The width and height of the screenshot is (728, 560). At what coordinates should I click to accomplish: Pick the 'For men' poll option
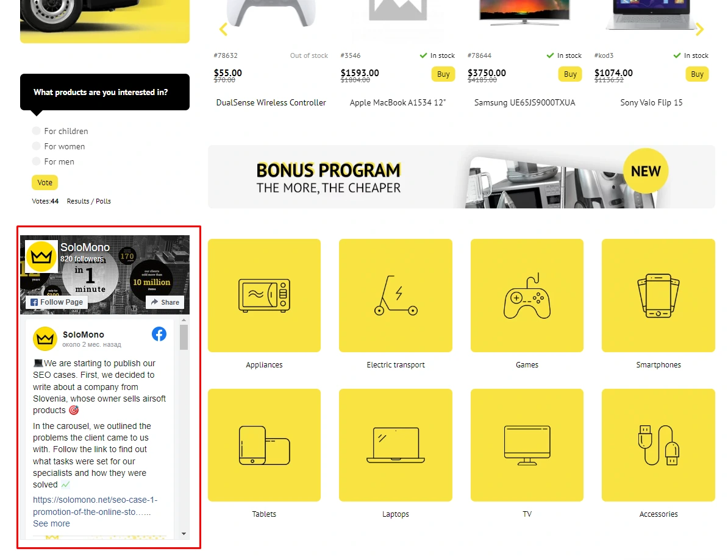[37, 161]
